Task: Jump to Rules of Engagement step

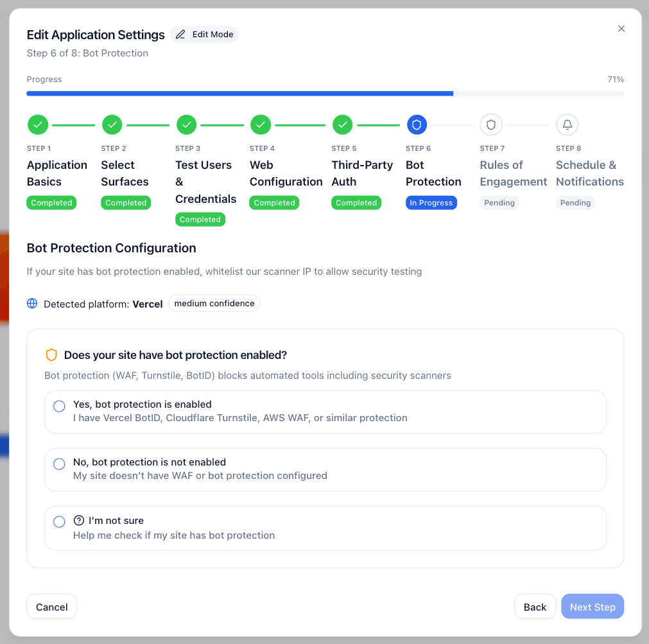Action: click(513, 173)
